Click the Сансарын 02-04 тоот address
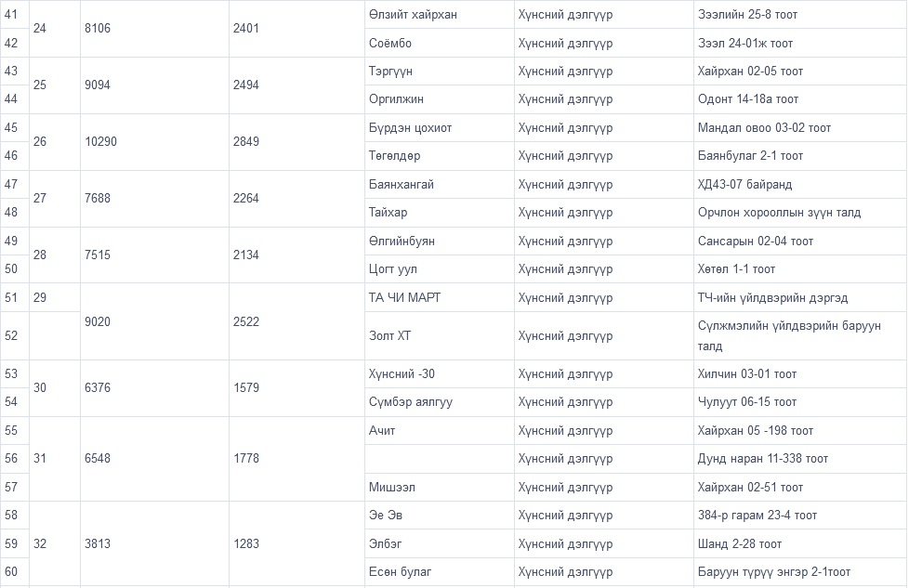 coord(756,242)
